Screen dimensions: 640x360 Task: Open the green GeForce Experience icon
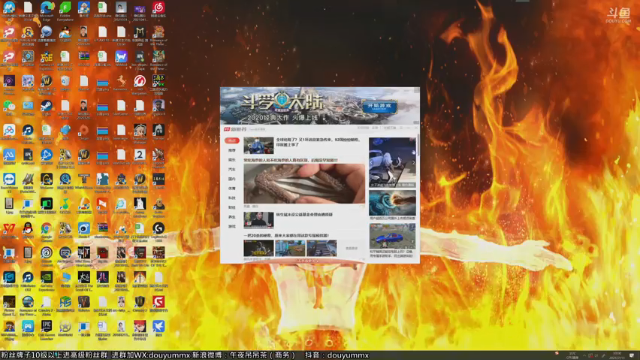tap(47, 277)
